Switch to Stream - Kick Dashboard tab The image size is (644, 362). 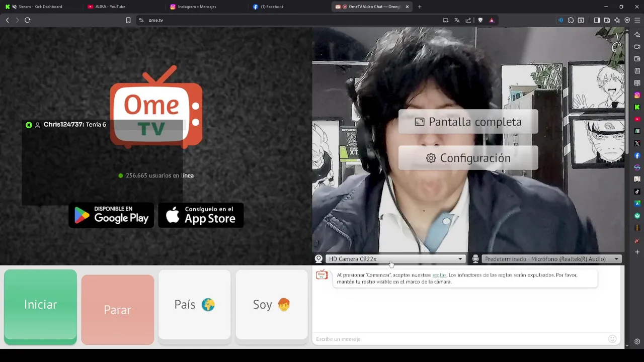click(40, 7)
